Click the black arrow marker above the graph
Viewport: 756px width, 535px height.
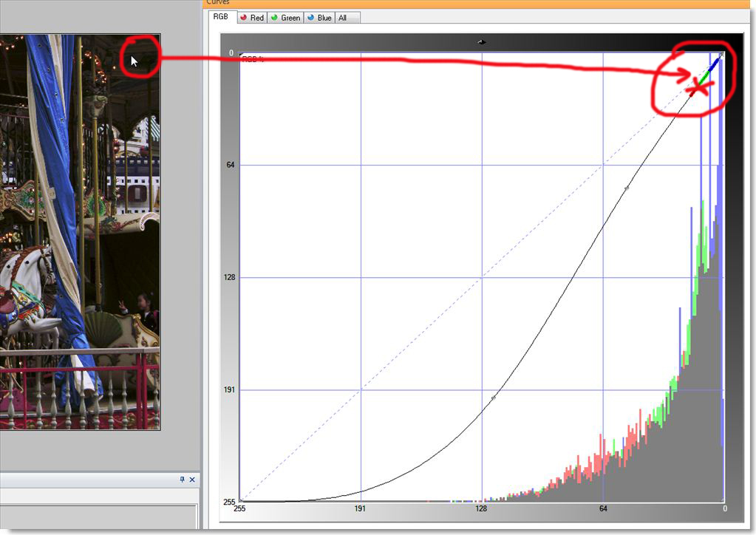[482, 42]
